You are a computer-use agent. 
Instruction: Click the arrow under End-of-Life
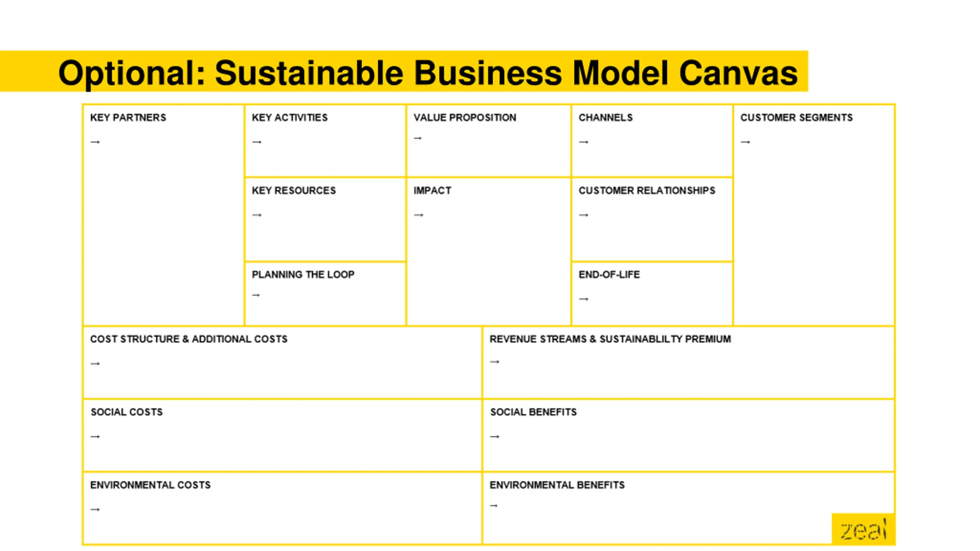(x=583, y=299)
